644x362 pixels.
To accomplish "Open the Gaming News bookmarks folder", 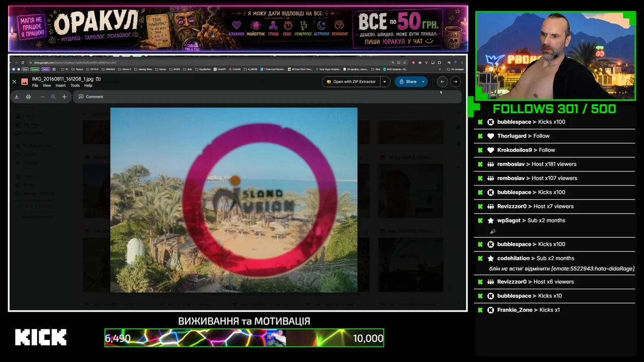I will tap(143, 69).
